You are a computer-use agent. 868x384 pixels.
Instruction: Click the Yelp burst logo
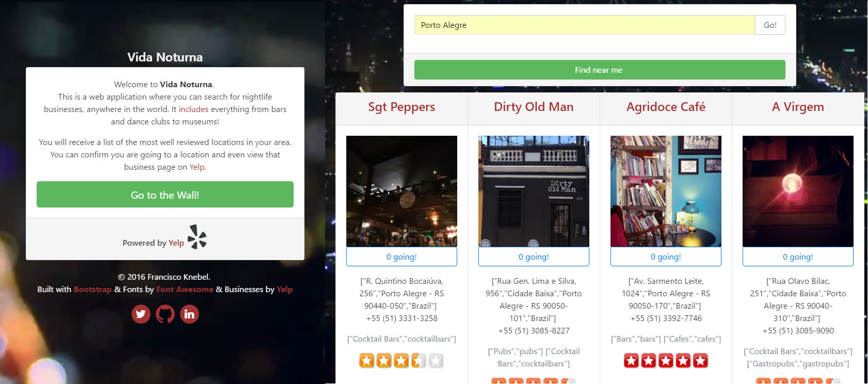[x=197, y=237]
